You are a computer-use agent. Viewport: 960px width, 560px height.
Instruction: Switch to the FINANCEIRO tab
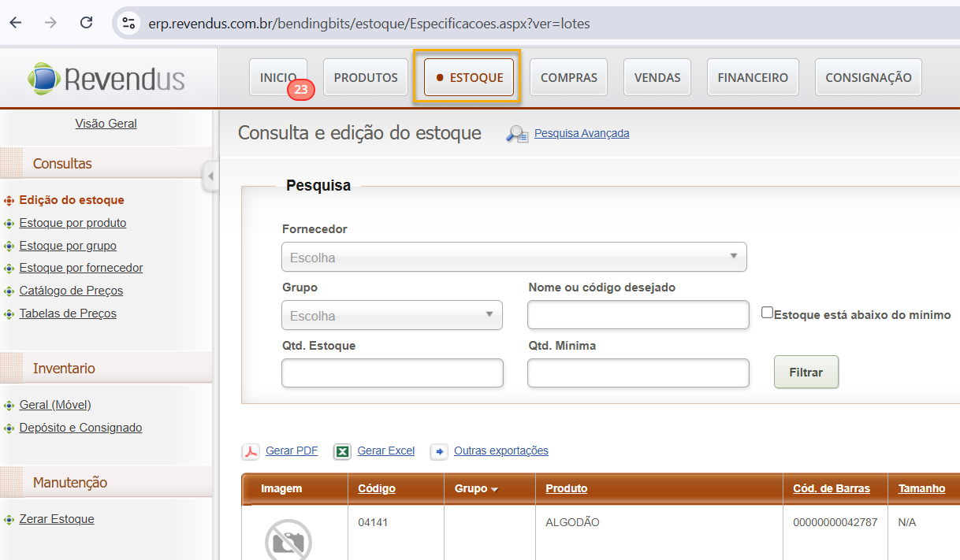(x=753, y=77)
